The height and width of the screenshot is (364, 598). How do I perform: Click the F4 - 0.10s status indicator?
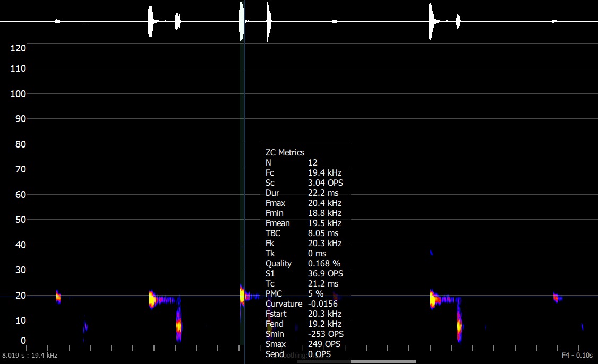[x=577, y=355]
